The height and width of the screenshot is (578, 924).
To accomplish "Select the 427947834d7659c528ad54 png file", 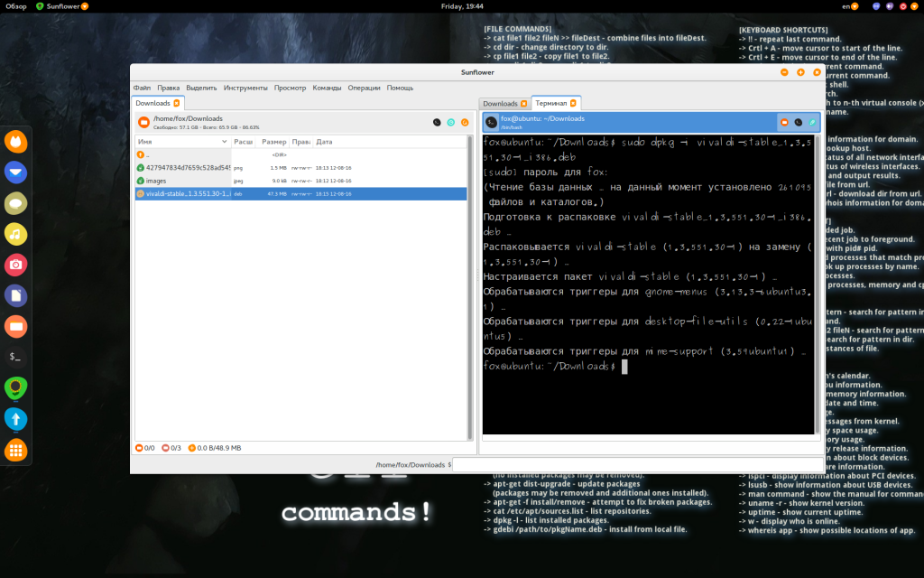I will [x=300, y=167].
